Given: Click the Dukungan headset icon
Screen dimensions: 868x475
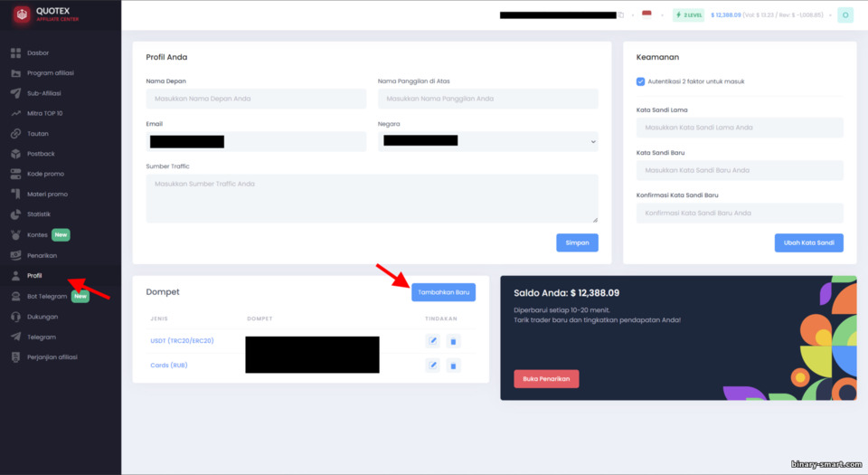Looking at the screenshot, I should pos(15,317).
